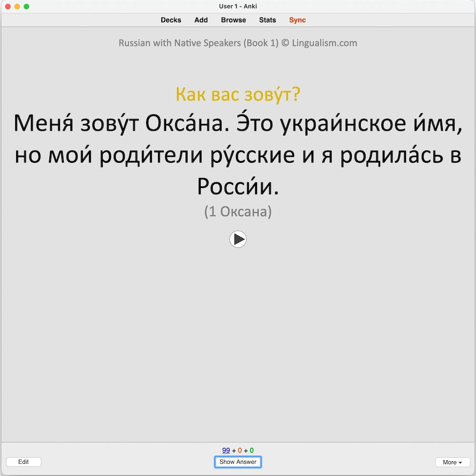Click the Russian sentence on the card
Image resolution: width=476 pixels, height=476 pixels.
[238, 154]
